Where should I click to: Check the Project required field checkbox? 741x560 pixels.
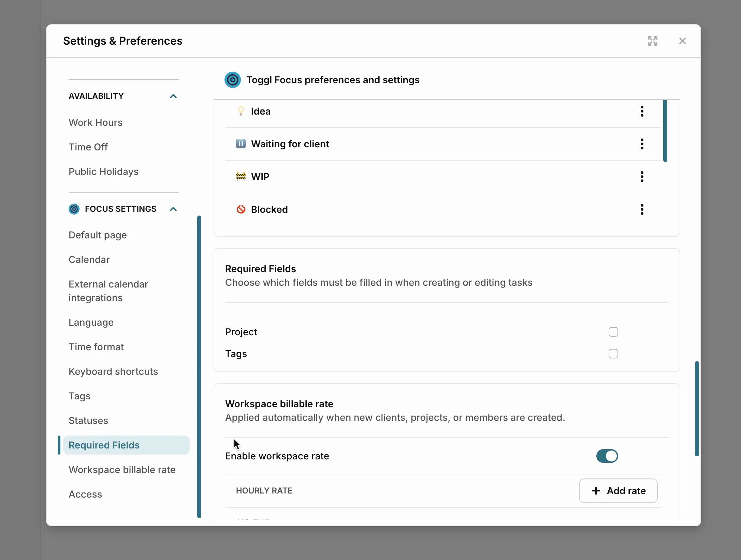tap(613, 332)
